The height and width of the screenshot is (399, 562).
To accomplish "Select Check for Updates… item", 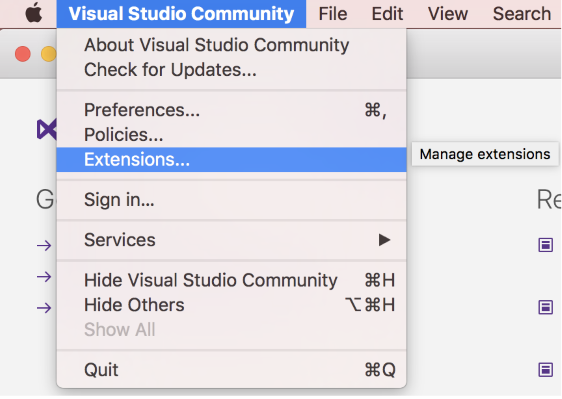I will (232, 70).
